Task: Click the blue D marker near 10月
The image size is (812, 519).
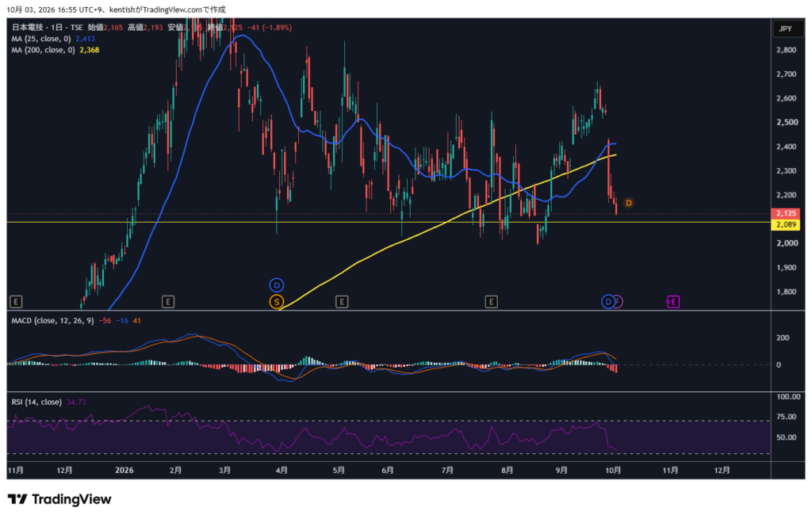Action: pyautogui.click(x=608, y=302)
